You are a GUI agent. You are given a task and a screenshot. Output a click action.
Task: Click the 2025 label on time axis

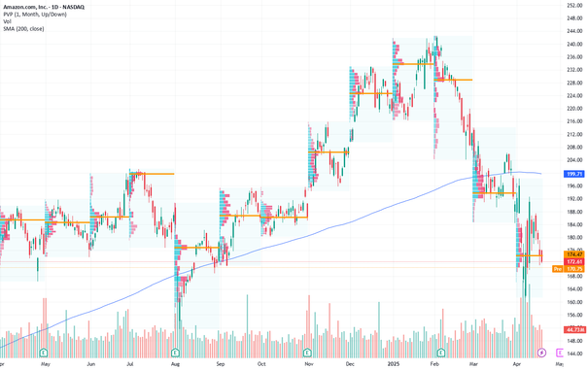tap(394, 364)
